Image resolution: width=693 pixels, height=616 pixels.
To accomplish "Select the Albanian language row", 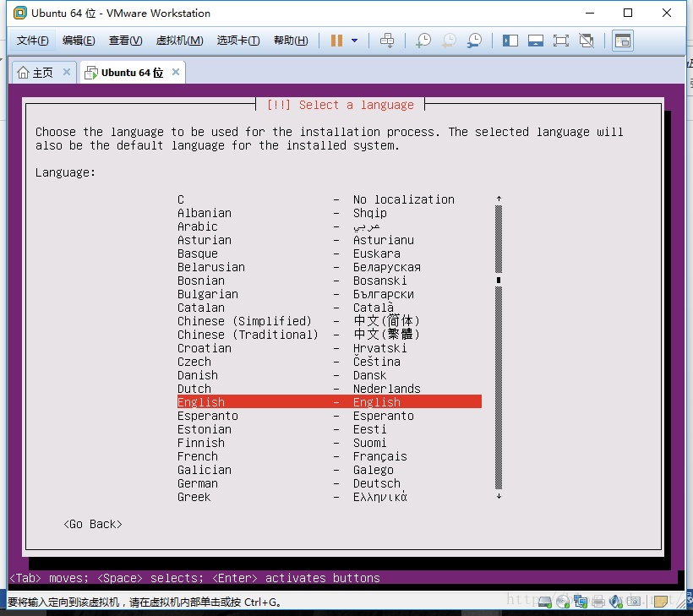I will click(x=330, y=213).
